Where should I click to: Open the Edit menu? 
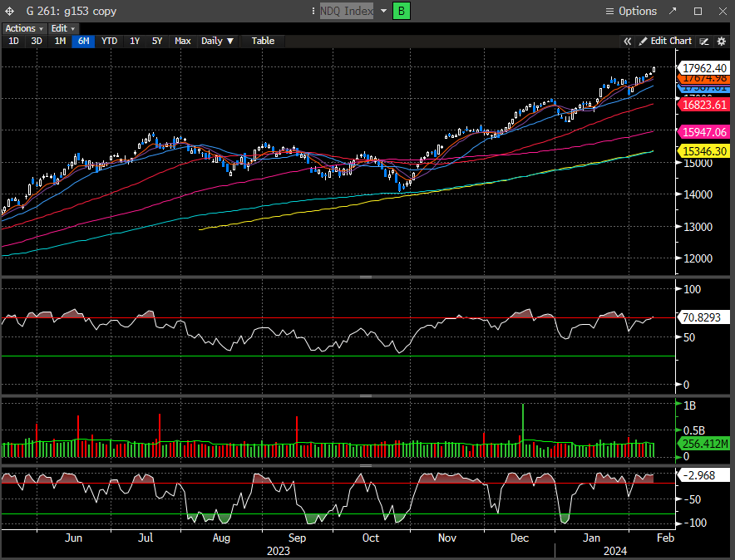(x=63, y=28)
